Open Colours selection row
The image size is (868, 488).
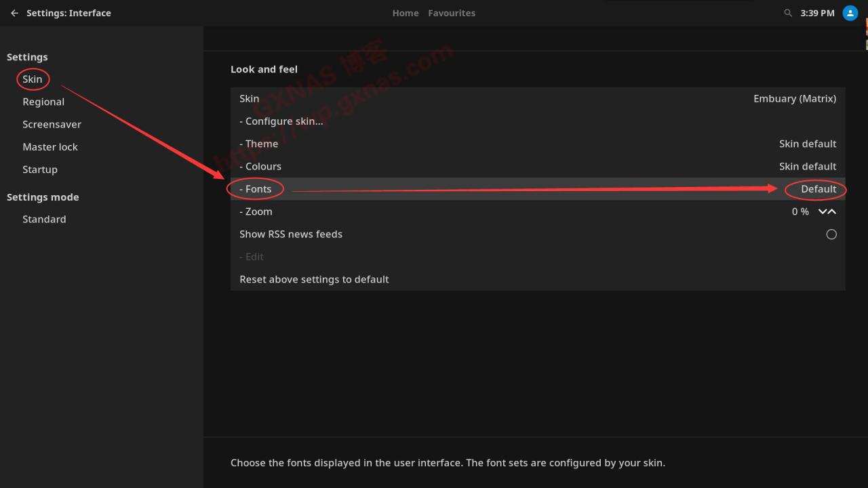[x=537, y=167]
